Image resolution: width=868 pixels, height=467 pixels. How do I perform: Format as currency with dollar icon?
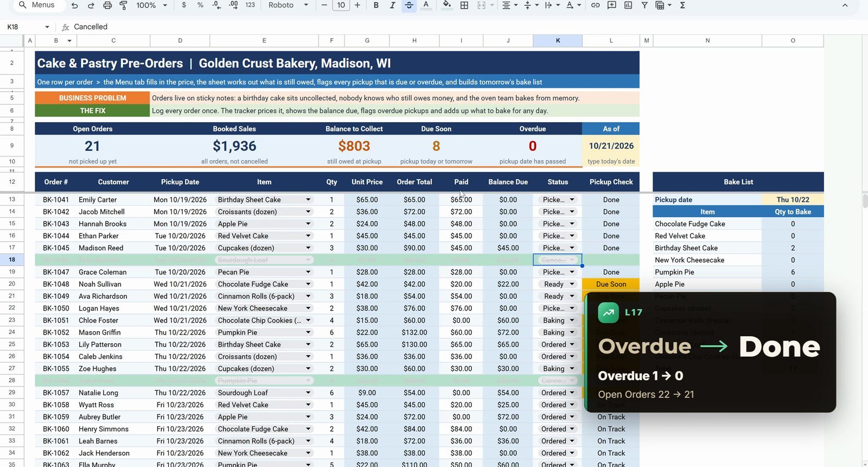(x=184, y=5)
